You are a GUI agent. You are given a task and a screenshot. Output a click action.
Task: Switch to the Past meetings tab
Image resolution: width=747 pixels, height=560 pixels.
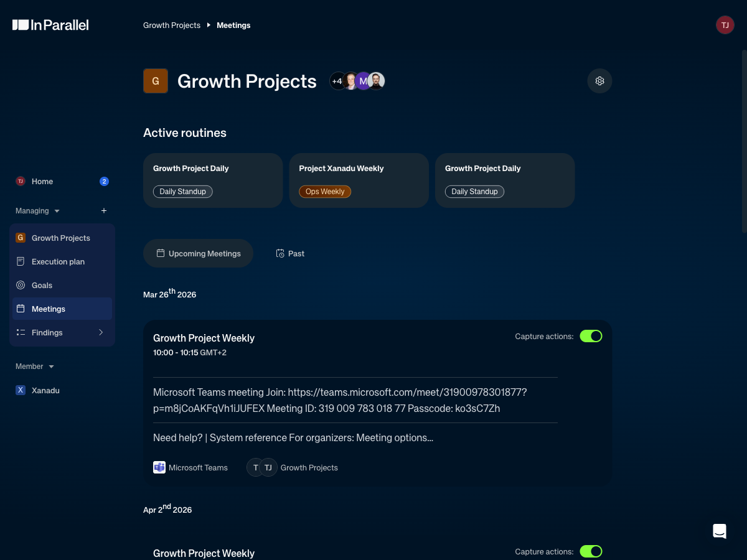coord(290,253)
